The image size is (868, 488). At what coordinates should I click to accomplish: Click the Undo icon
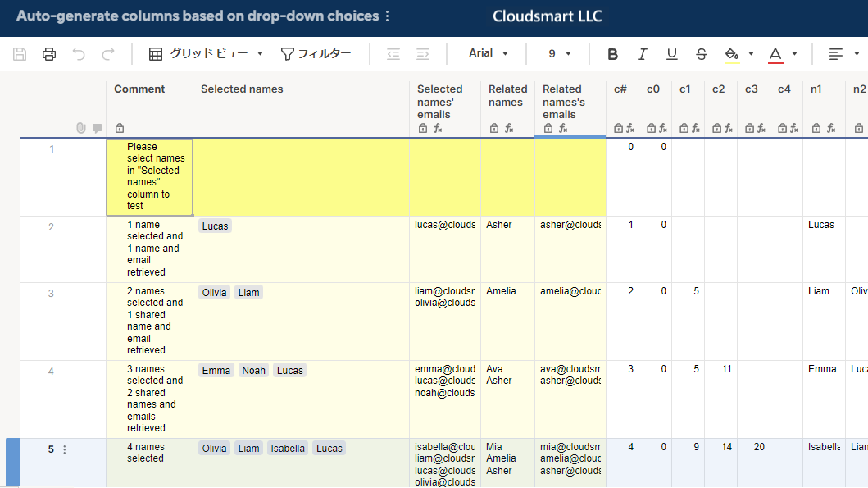(79, 53)
